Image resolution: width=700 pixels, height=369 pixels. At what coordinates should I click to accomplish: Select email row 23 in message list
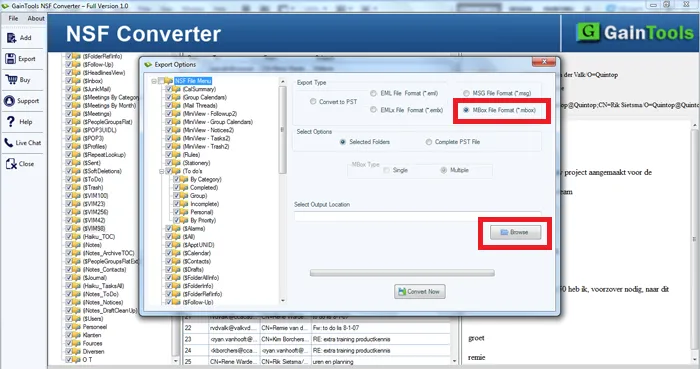pyautogui.click(x=316, y=339)
